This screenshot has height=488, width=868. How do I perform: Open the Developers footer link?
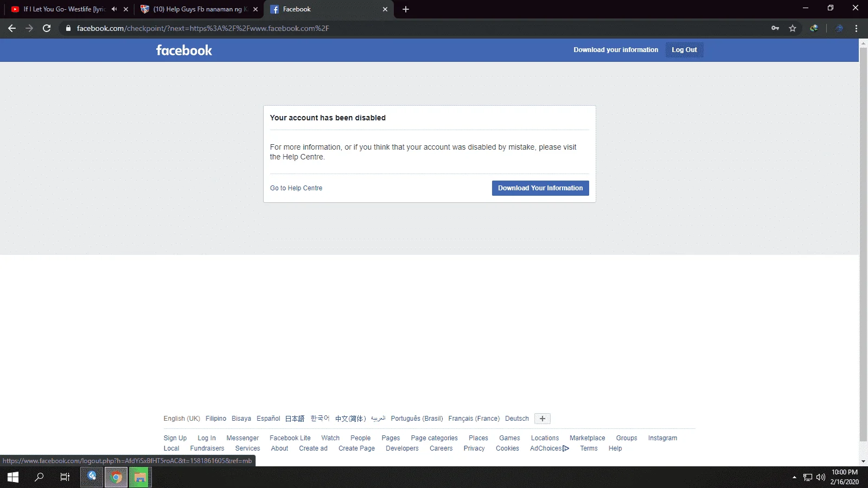402,448
